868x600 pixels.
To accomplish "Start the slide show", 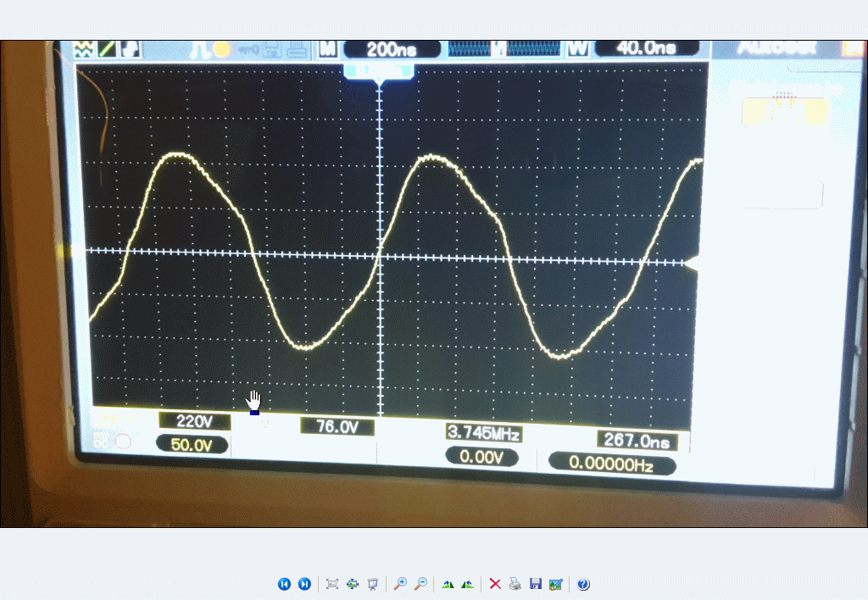I will tap(372, 584).
